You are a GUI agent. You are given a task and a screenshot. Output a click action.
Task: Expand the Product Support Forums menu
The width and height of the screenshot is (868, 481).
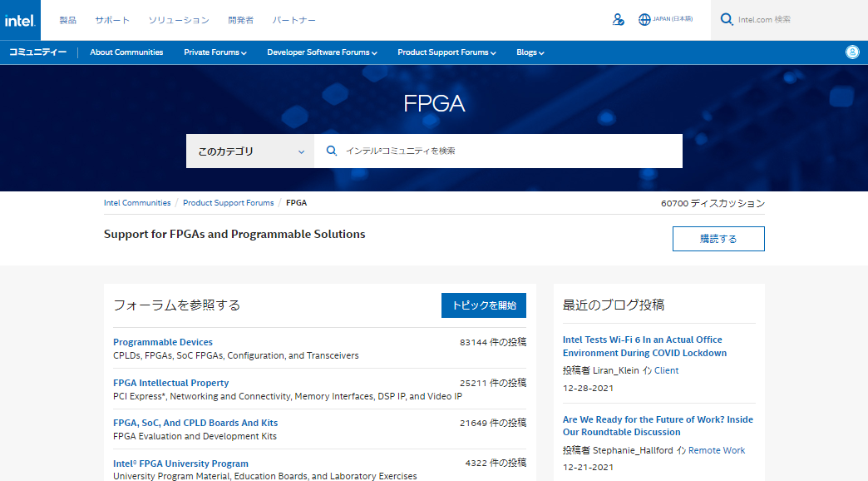pos(446,52)
